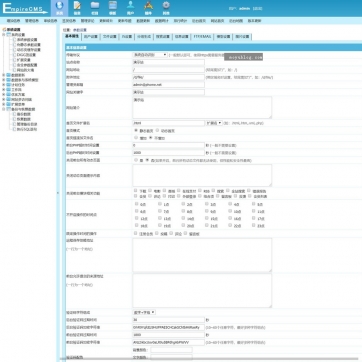
Task: Check the 12点 hour checkbox
Action: [x=137, y=218]
